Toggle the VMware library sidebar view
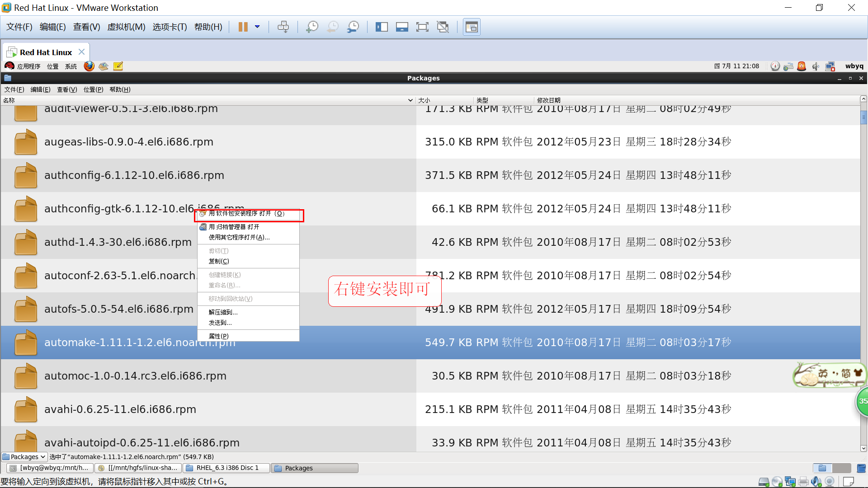Image resolution: width=868 pixels, height=488 pixels. click(x=382, y=27)
